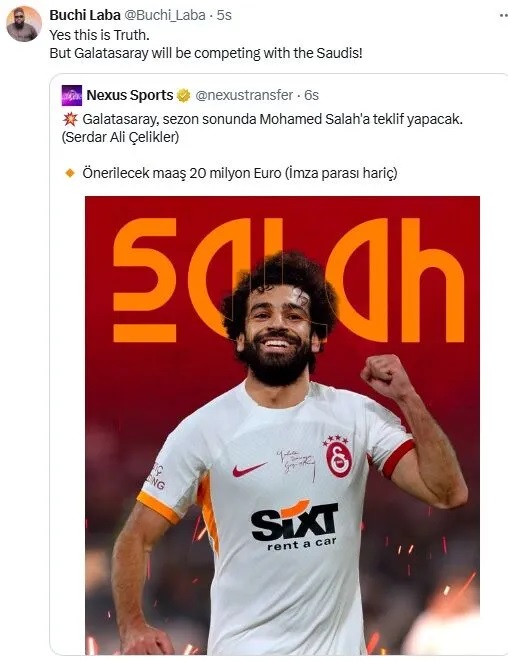
Task: Click the Nike swoosh on the jersey
Action: (x=249, y=469)
